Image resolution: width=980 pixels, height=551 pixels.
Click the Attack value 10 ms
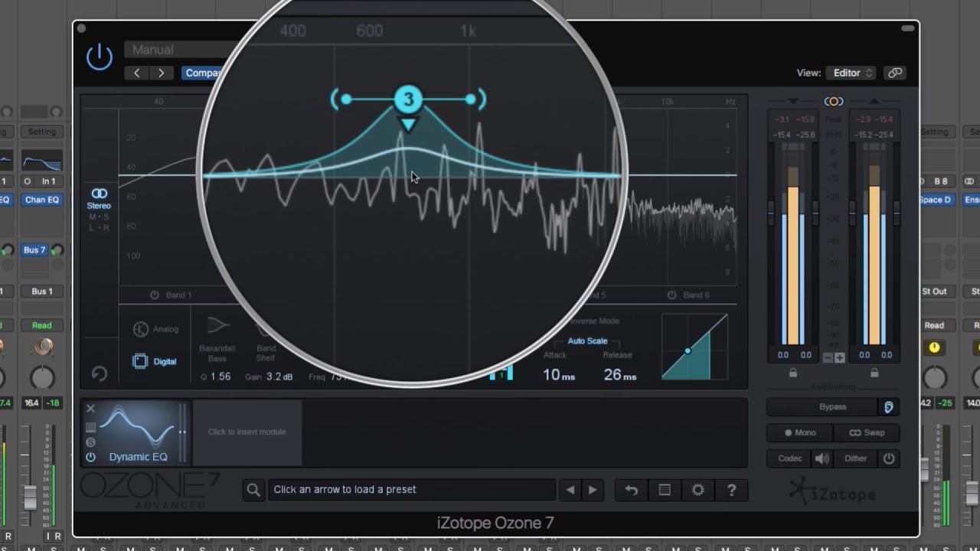[x=559, y=375]
